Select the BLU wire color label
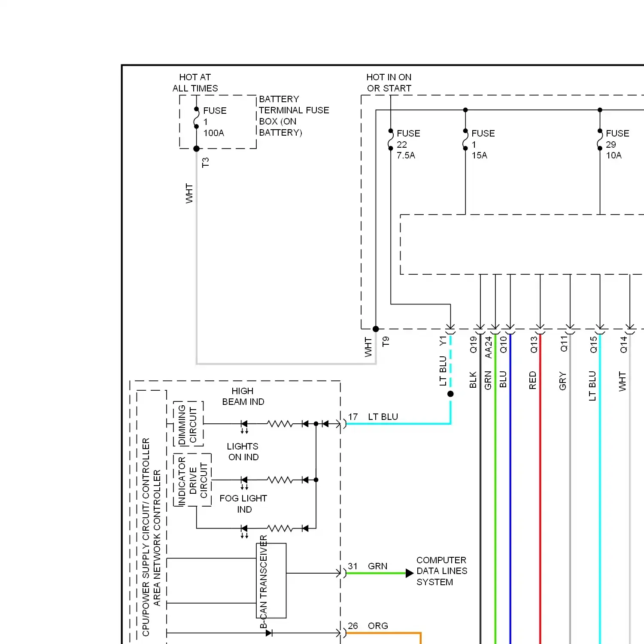 coord(503,380)
